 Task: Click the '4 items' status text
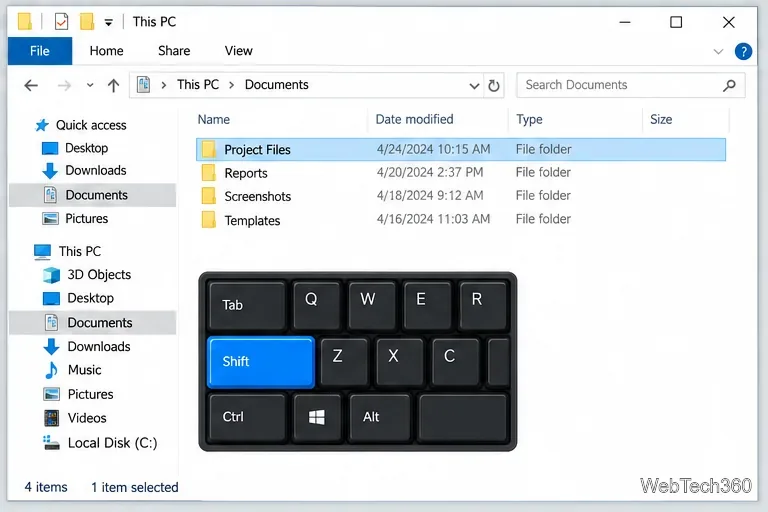point(46,488)
